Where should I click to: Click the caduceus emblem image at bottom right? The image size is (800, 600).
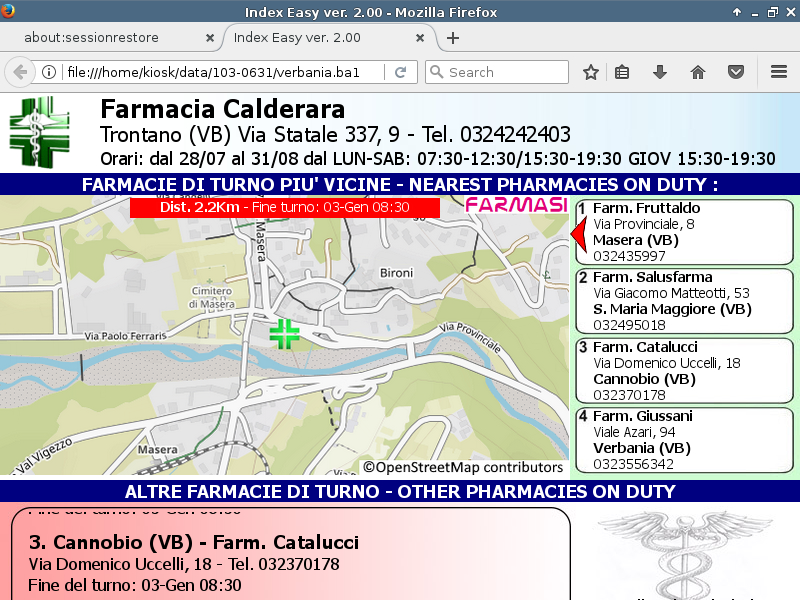tap(686, 556)
